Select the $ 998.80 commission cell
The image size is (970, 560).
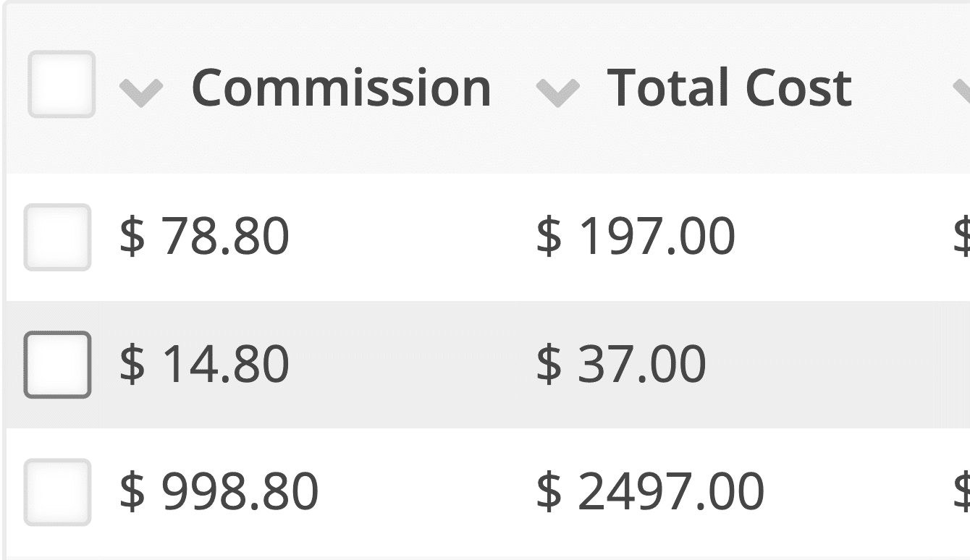pos(219,491)
